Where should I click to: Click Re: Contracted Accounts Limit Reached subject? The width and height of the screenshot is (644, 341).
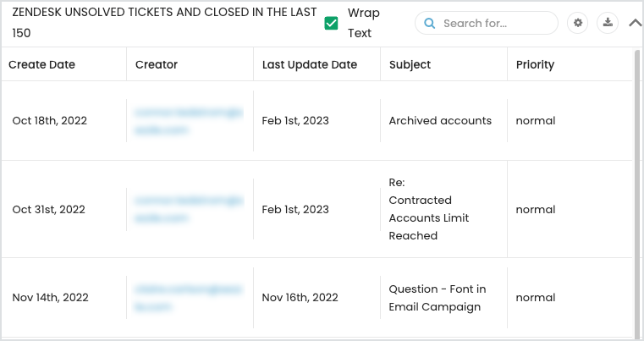[x=429, y=209]
